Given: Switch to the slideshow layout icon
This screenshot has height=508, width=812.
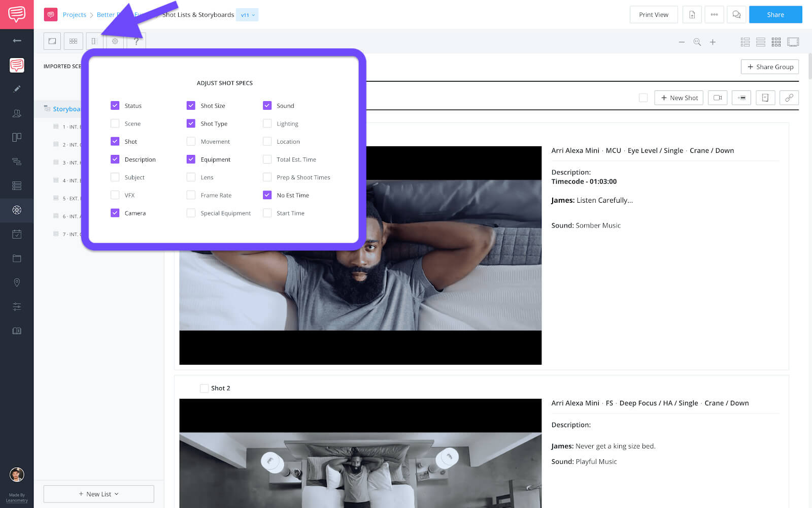Looking at the screenshot, I should (x=793, y=42).
